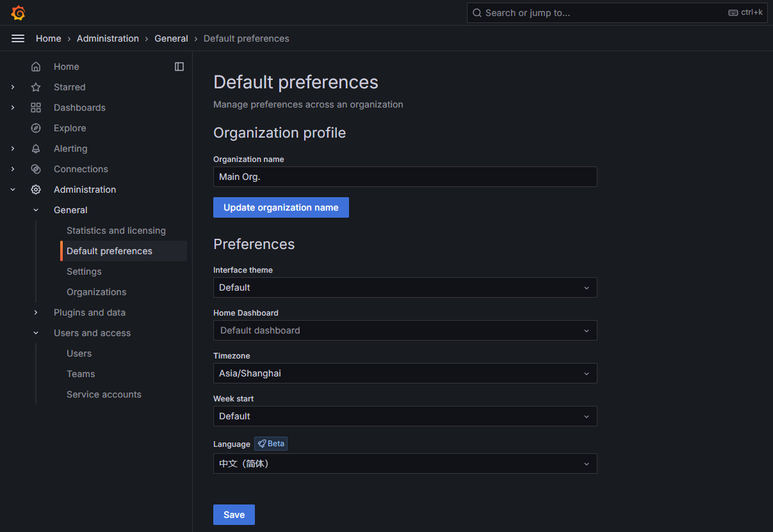This screenshot has height=532, width=773.
Task: Open the Timezone dropdown showing Asia/Shanghai
Action: 405,373
